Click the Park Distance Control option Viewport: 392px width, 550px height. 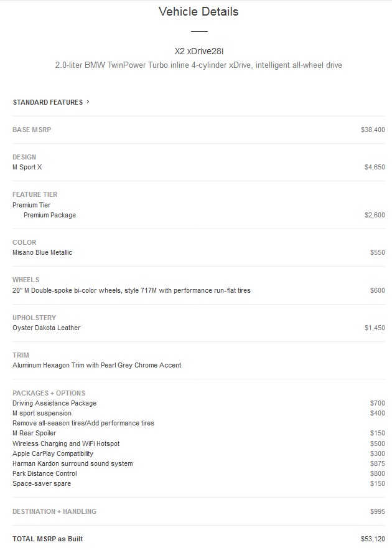coord(45,473)
